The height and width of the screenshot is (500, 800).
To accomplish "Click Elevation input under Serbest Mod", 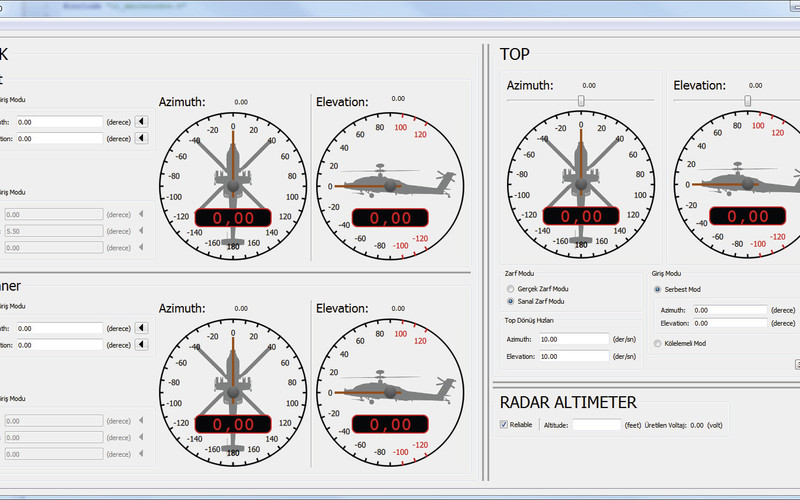I will coord(730,323).
